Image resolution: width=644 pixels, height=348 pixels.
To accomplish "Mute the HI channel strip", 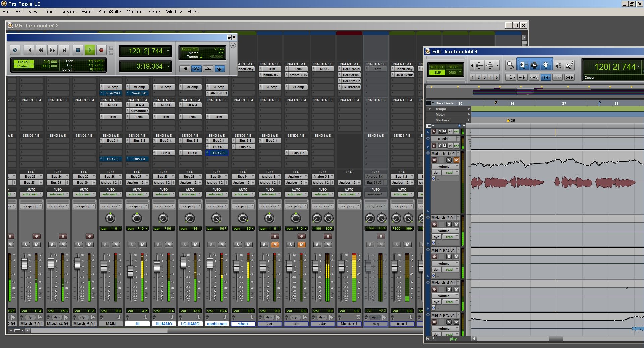I will pos(143,245).
